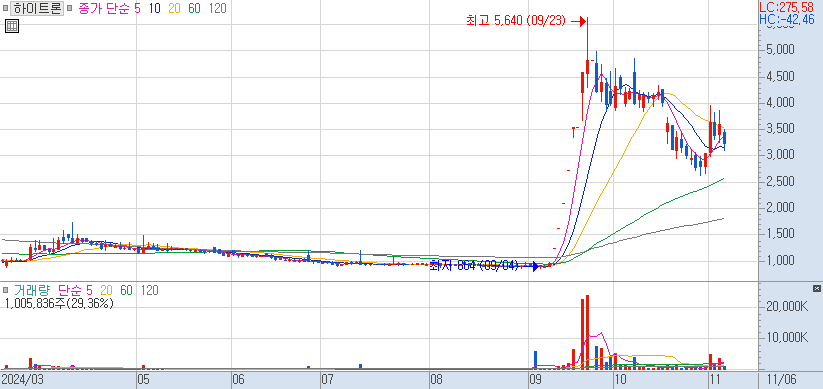Select the volume panel 5-day average label

[x=89, y=290]
